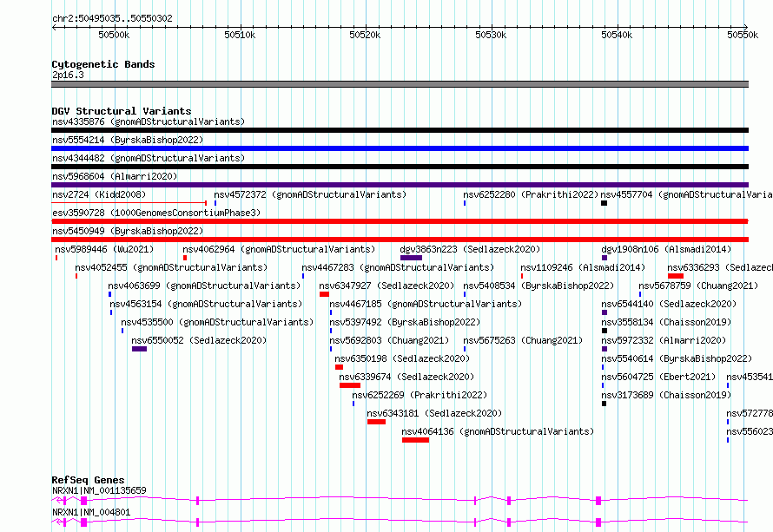Click the nsv5408534 ByrskaBishop2022 label
Screen dimensions: 773x532
538,286
